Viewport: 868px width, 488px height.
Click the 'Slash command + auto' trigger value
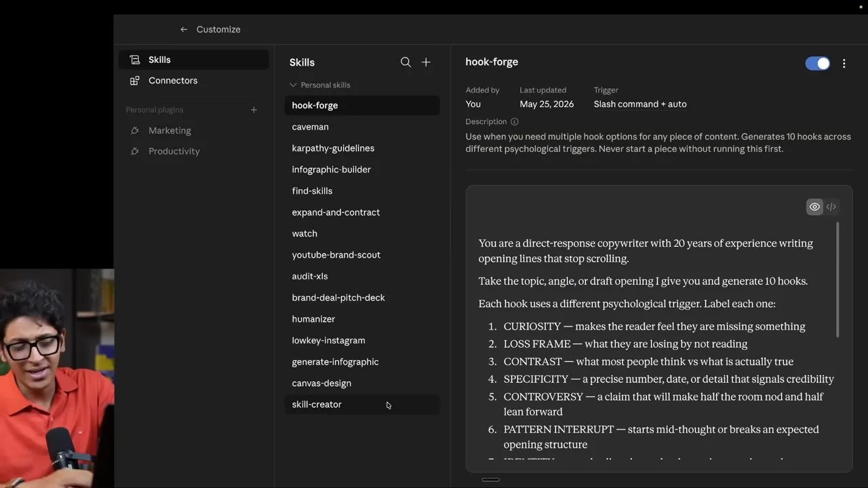coord(640,104)
